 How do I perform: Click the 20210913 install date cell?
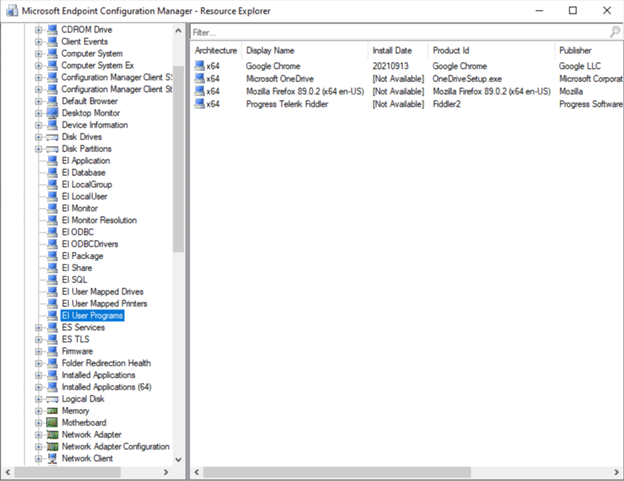[x=390, y=66]
